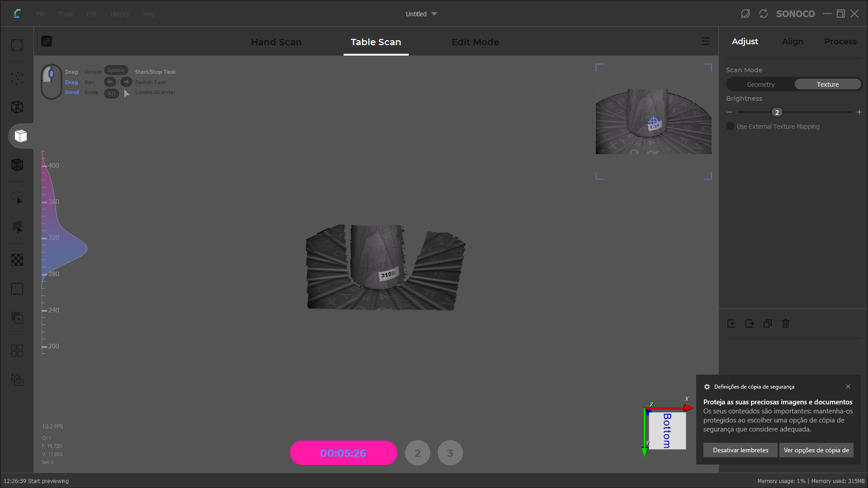Click the trash delete icon in right panel

tap(786, 324)
